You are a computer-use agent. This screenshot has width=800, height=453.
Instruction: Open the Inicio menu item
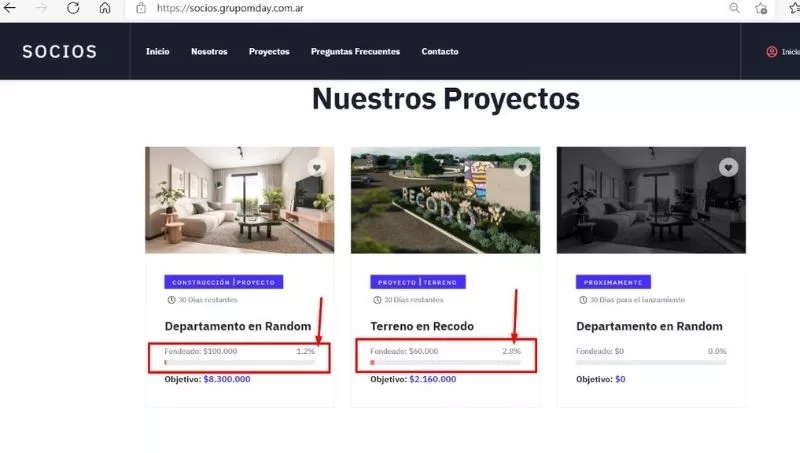pyautogui.click(x=157, y=51)
